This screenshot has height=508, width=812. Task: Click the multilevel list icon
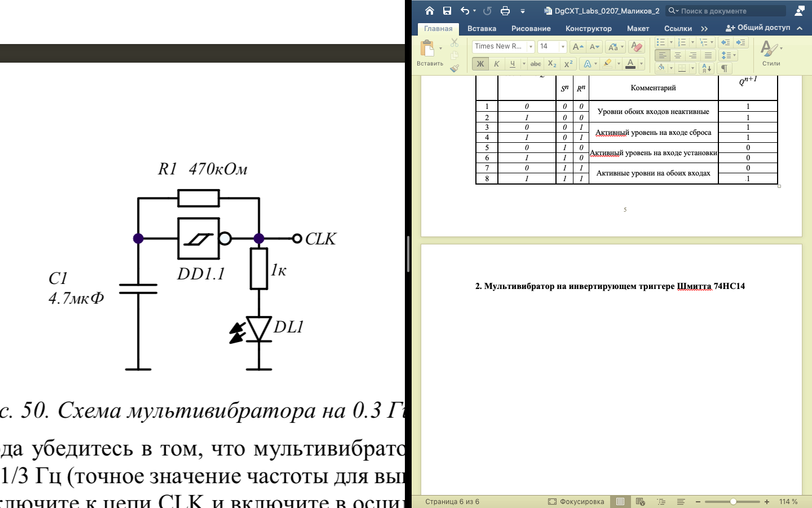(703, 42)
